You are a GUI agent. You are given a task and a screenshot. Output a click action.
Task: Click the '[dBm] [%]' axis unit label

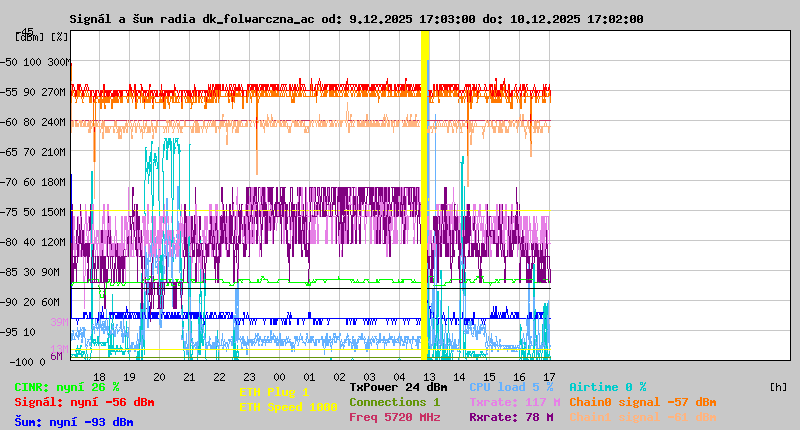tap(41, 37)
